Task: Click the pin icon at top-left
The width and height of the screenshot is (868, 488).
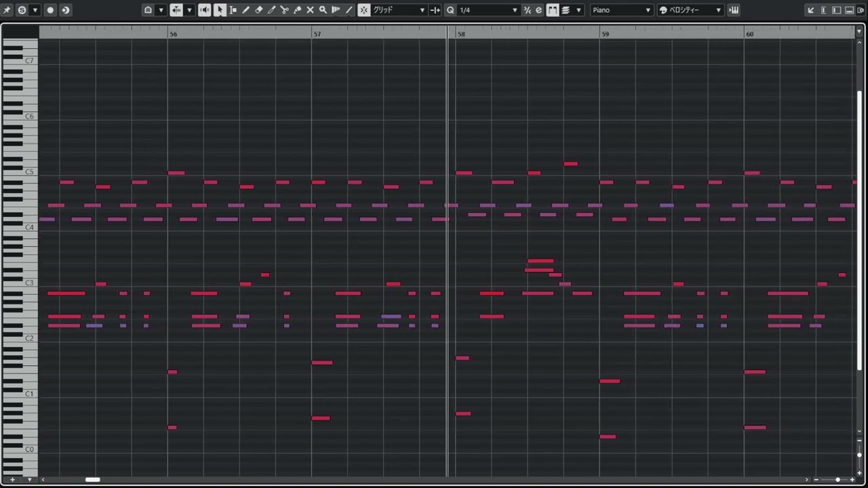Action: click(7, 10)
